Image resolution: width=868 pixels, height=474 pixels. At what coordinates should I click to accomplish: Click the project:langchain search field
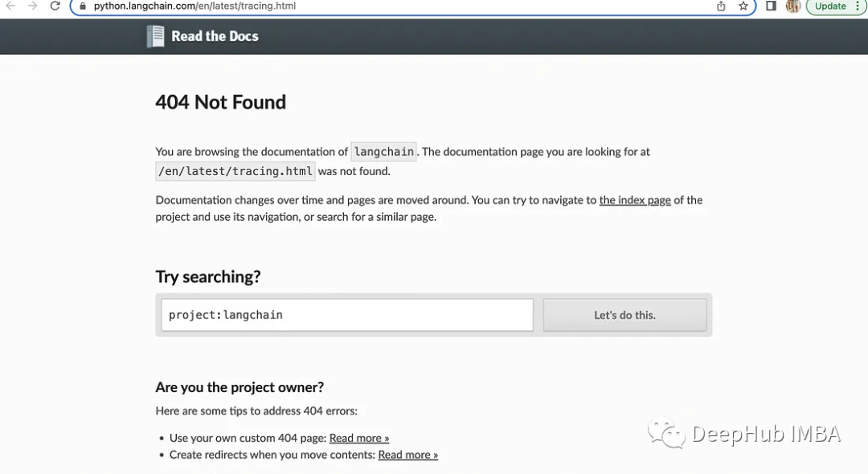tap(347, 315)
